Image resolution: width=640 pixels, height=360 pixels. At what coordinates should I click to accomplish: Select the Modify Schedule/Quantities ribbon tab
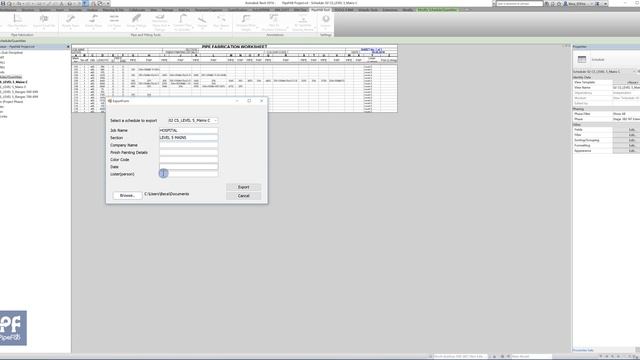[437, 10]
